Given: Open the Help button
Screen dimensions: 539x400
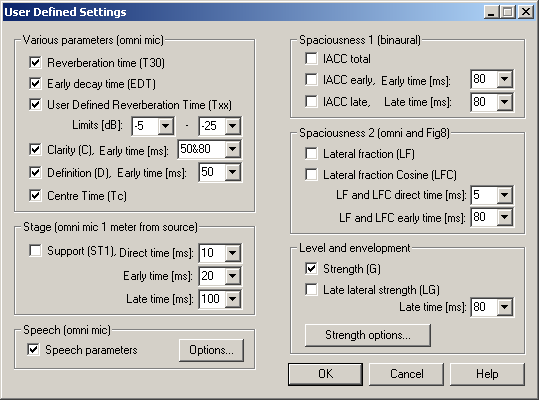Looking at the screenshot, I should click(x=487, y=374).
